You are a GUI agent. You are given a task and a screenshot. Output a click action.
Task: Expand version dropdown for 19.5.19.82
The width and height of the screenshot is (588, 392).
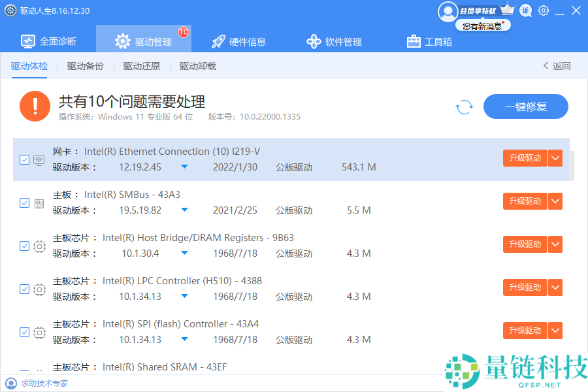[184, 210]
